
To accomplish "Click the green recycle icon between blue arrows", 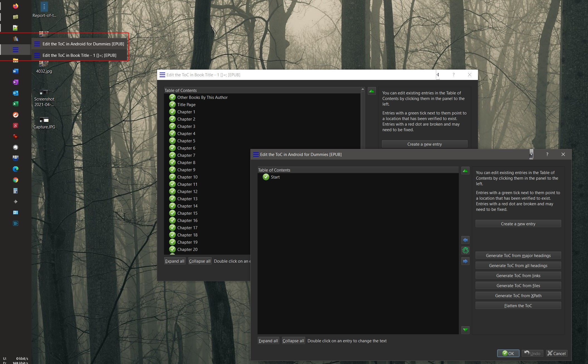I will coord(465,250).
